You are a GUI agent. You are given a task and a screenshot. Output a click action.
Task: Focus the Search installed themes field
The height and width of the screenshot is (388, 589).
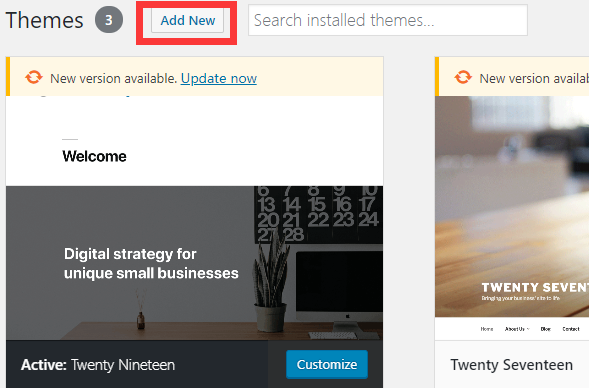[388, 20]
